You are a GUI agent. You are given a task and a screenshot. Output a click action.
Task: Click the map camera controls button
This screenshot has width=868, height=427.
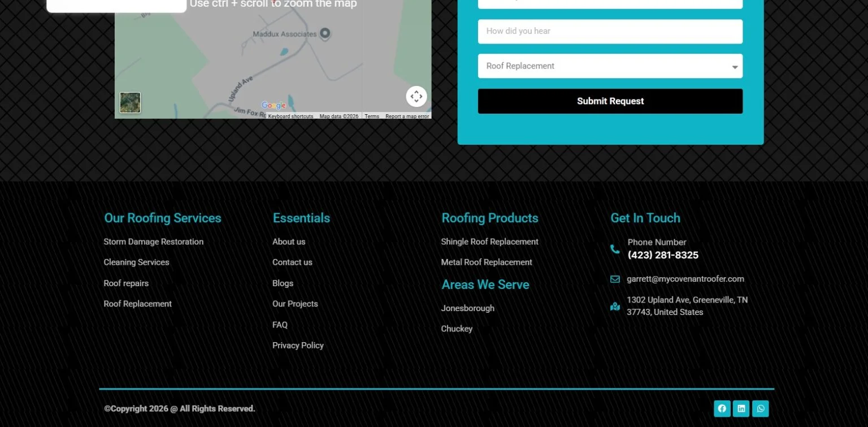click(x=416, y=97)
